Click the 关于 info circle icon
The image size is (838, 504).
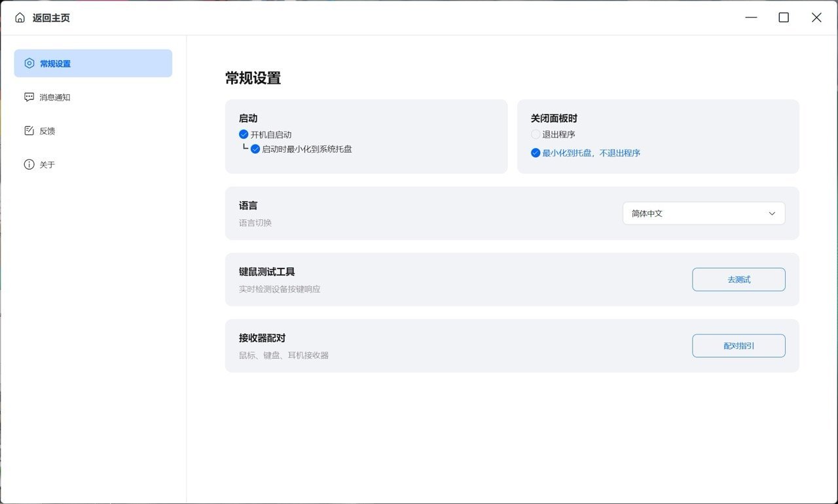click(x=29, y=164)
